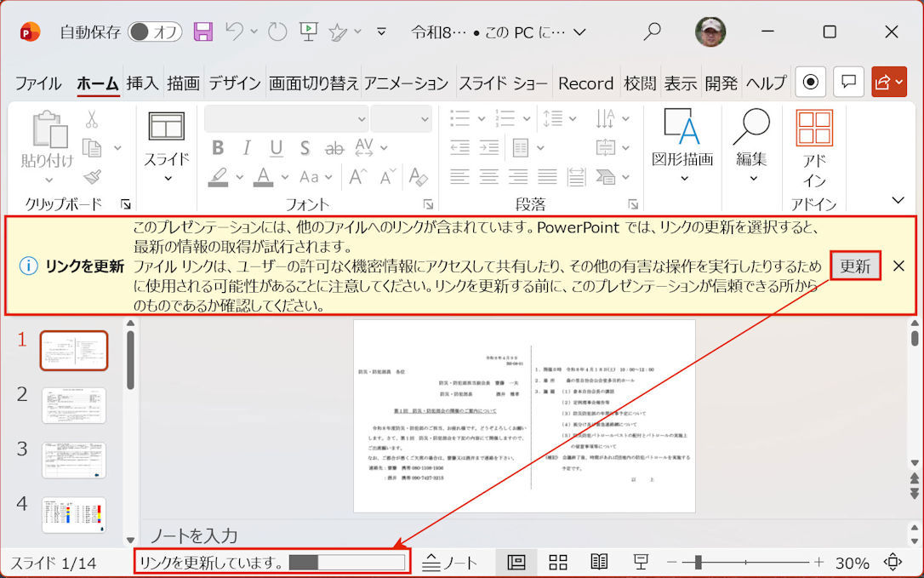The height and width of the screenshot is (578, 924).
Task: Collapse the ribbon chevron
Action: tap(898, 200)
